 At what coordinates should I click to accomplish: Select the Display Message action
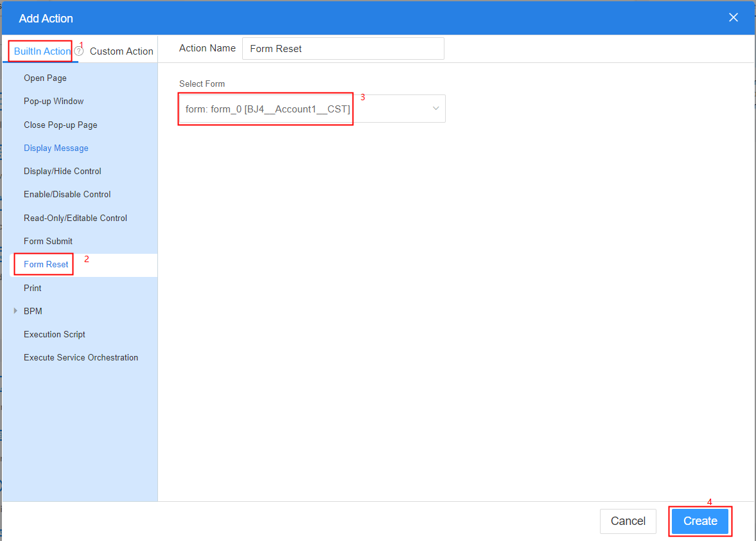[56, 148]
